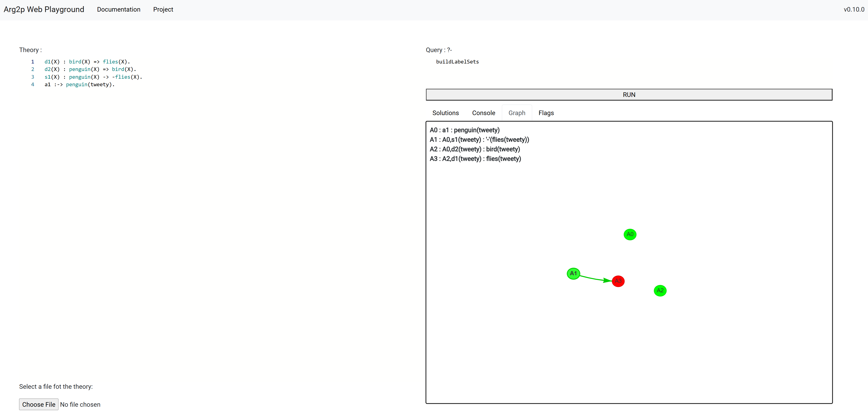Click the buildLabelSets query field
The width and height of the screenshot is (868, 419).
point(457,62)
